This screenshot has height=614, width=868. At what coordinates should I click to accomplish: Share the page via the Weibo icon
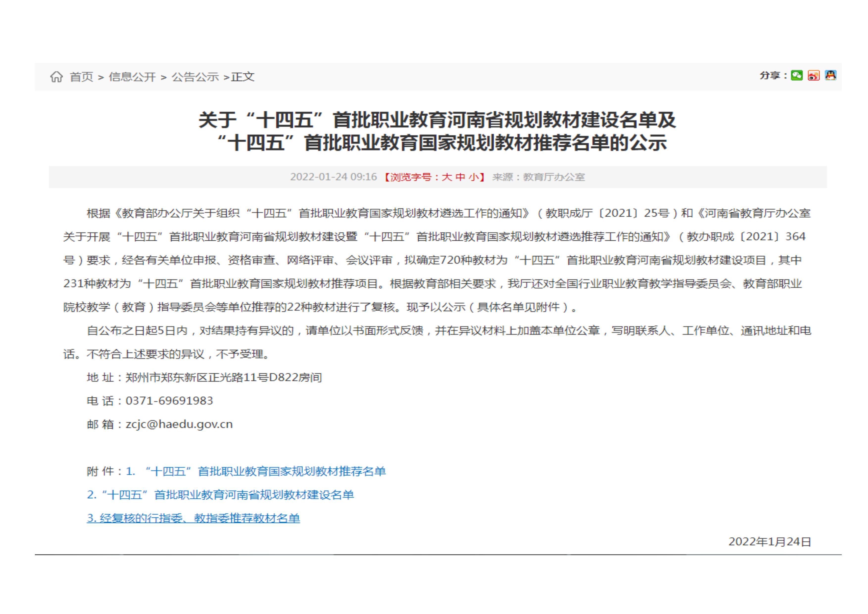[x=814, y=76]
